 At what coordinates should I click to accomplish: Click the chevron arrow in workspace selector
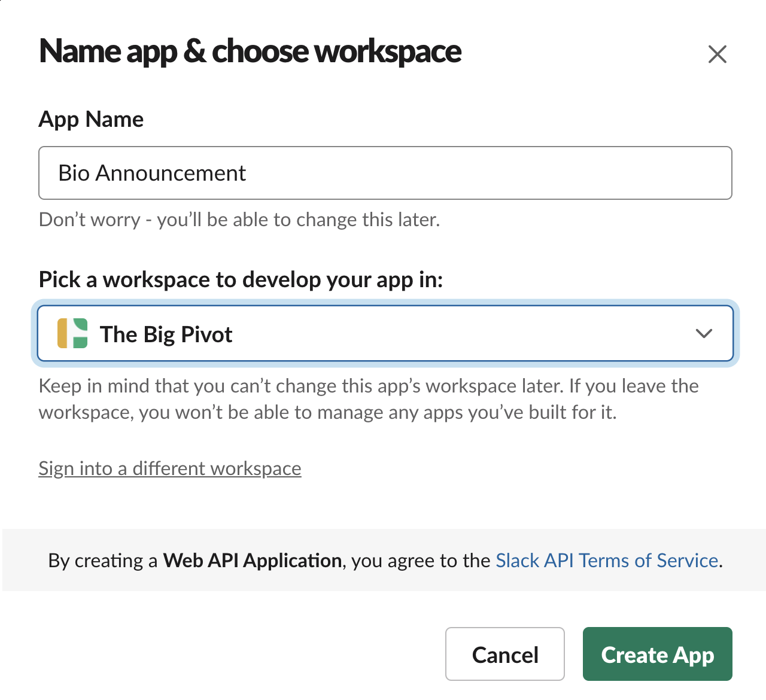(x=704, y=334)
